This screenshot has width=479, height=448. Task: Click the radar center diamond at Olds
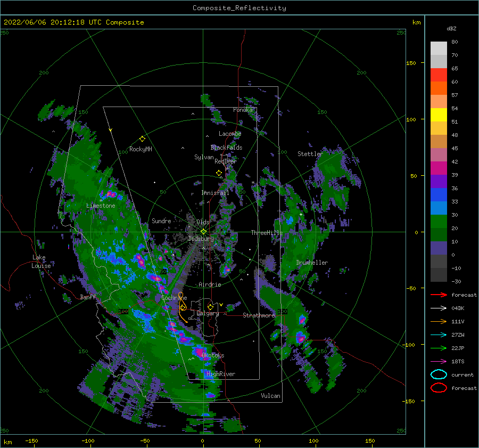click(x=203, y=232)
